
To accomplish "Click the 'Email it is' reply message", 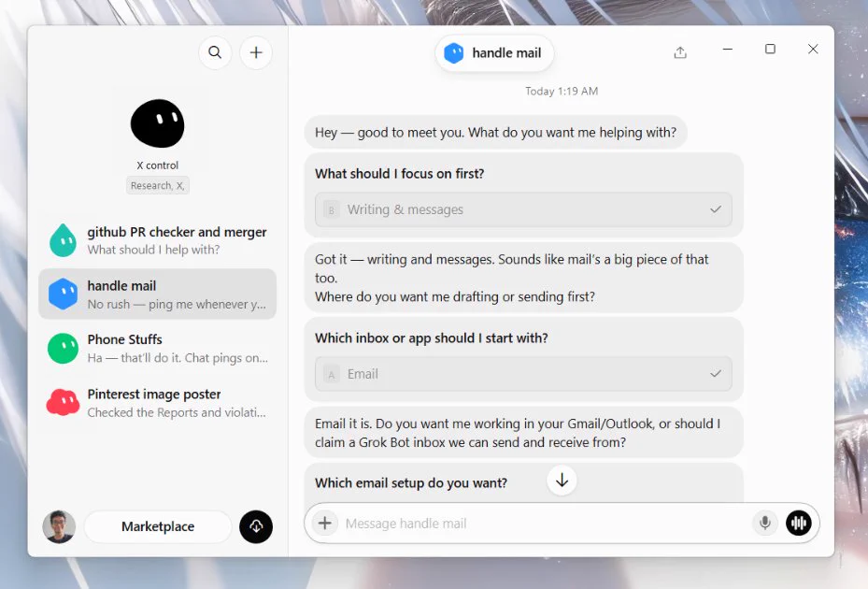I will pyautogui.click(x=523, y=433).
